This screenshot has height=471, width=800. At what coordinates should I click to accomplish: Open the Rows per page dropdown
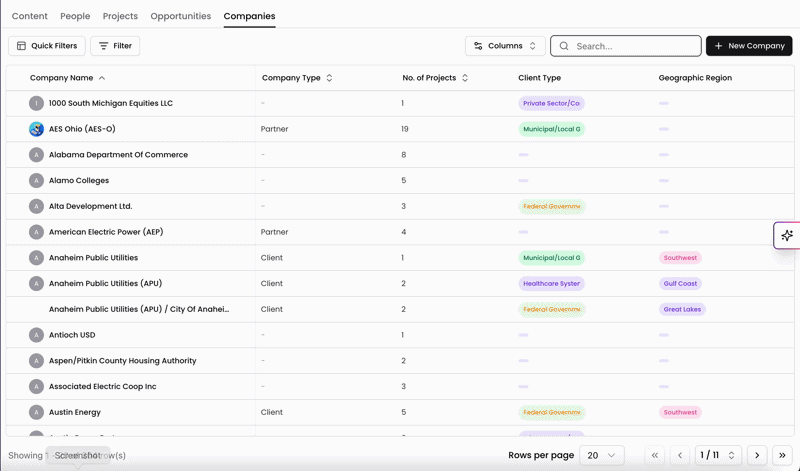(602, 455)
